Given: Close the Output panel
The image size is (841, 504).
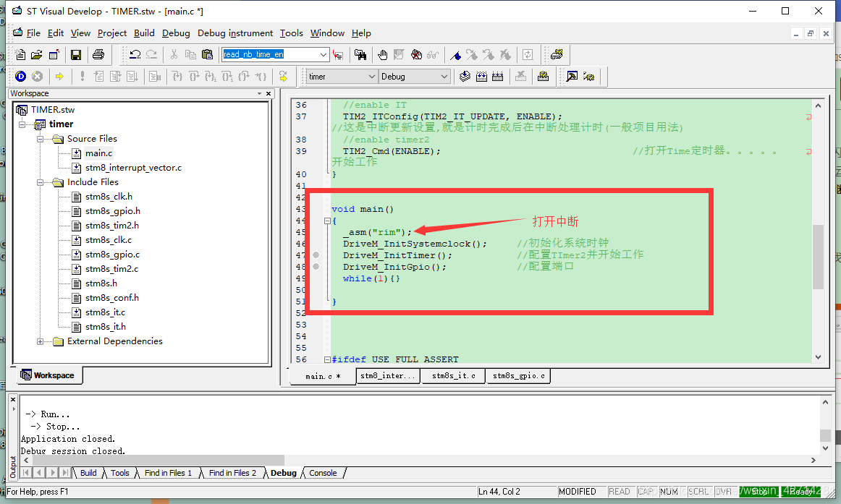Looking at the screenshot, I should click(x=14, y=399).
